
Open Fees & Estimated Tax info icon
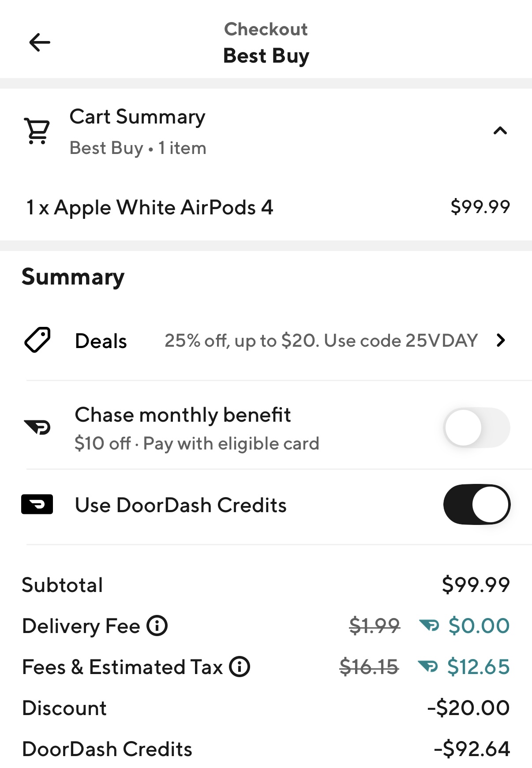(240, 667)
